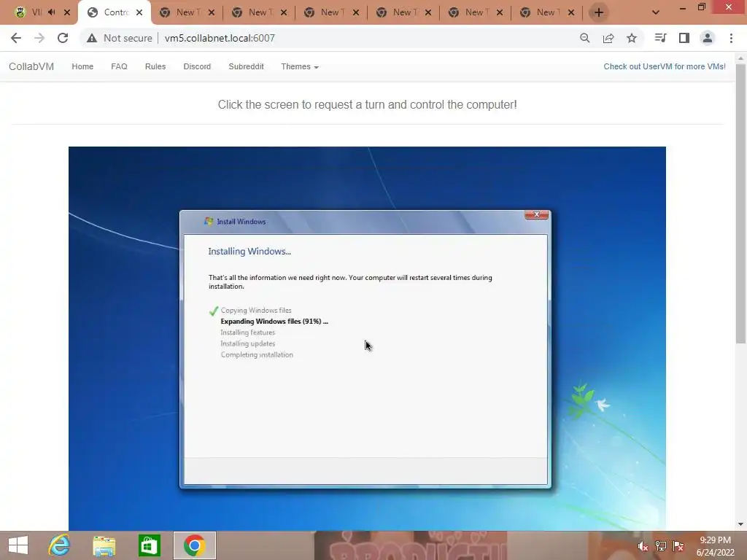Click the Installing Windows... heading
The height and width of the screenshot is (560, 747).
[x=249, y=252]
